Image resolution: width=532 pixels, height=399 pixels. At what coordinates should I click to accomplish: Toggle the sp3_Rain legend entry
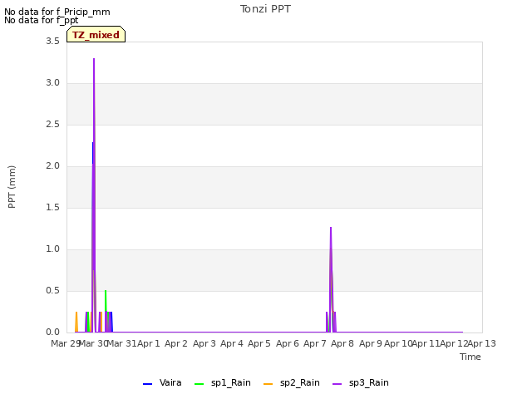pos(360,382)
